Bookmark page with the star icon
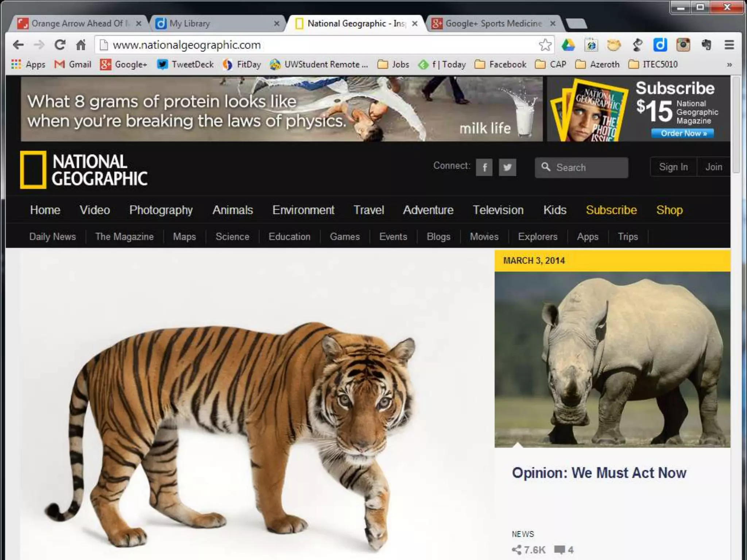This screenshot has width=747, height=560. coord(545,45)
